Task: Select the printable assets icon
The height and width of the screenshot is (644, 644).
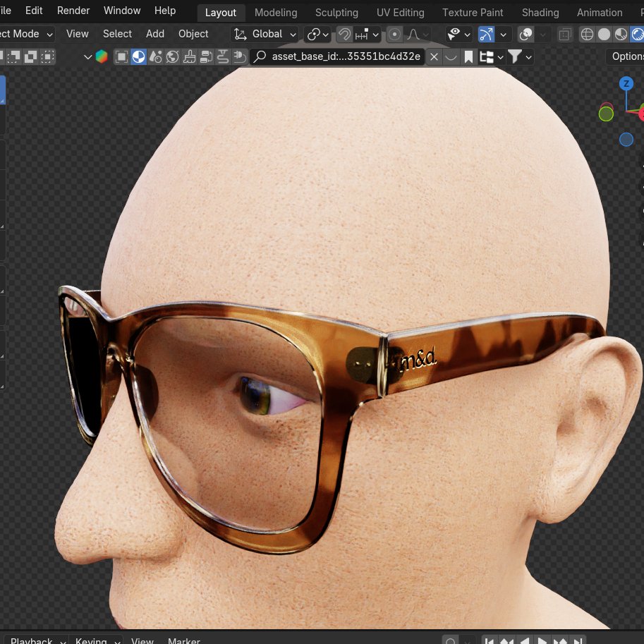Action: [x=223, y=56]
